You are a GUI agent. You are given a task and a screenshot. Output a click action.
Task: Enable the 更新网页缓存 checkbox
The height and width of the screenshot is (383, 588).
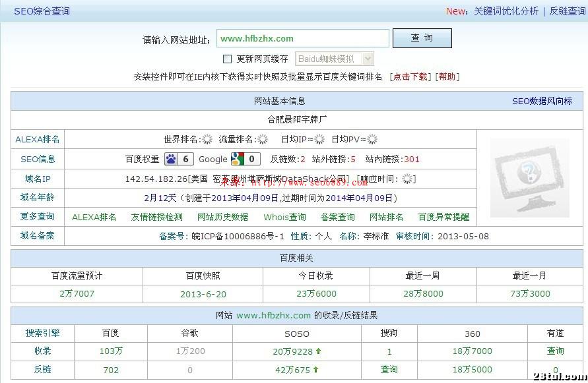coord(227,59)
